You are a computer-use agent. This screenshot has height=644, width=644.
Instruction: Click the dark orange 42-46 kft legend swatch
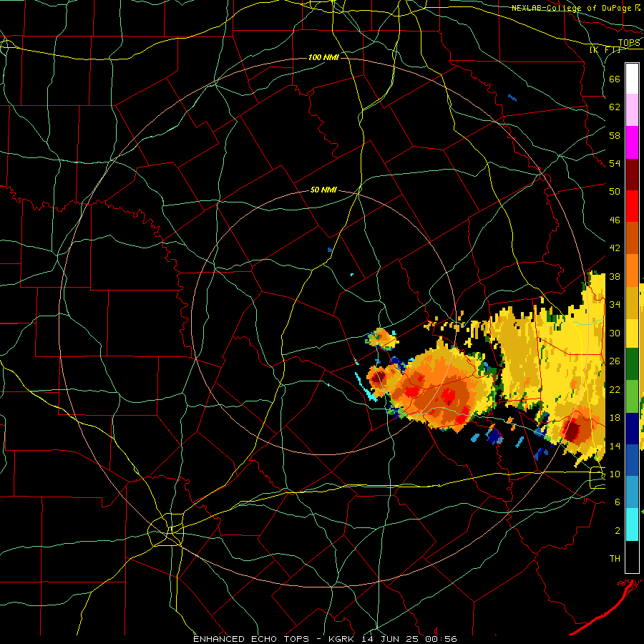click(x=632, y=238)
